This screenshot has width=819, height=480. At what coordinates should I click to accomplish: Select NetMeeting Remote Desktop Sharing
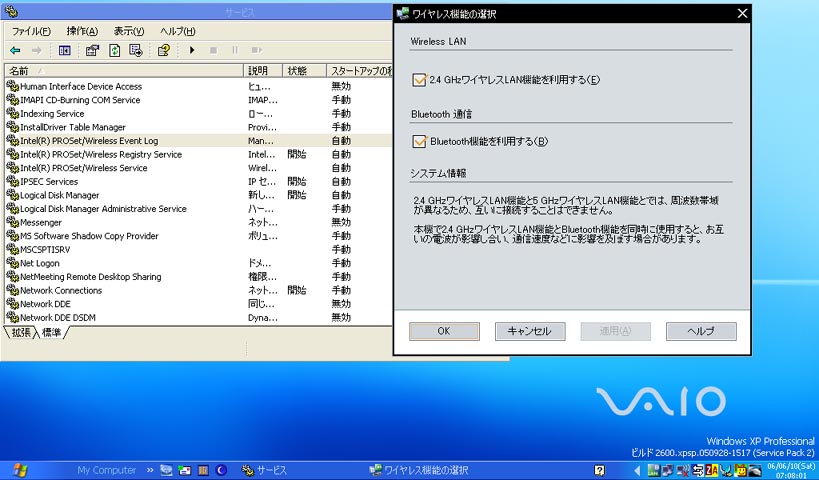pyautogui.click(x=198, y=276)
